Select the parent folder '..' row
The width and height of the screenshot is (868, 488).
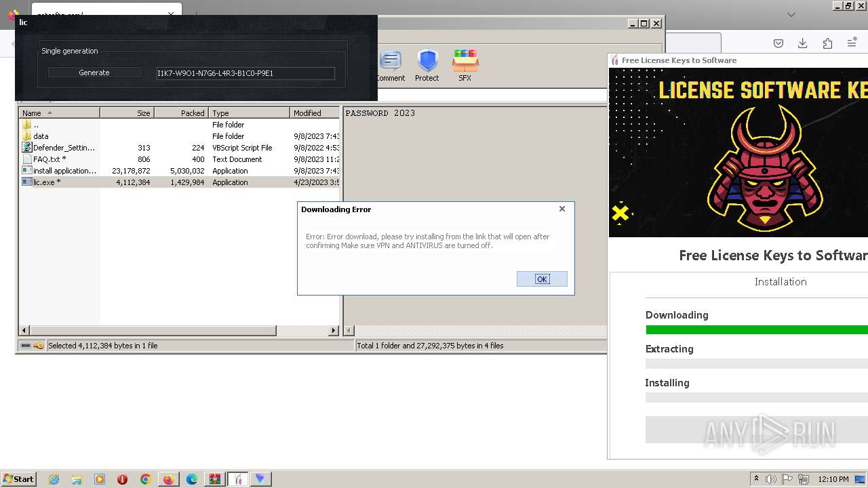[180, 125]
